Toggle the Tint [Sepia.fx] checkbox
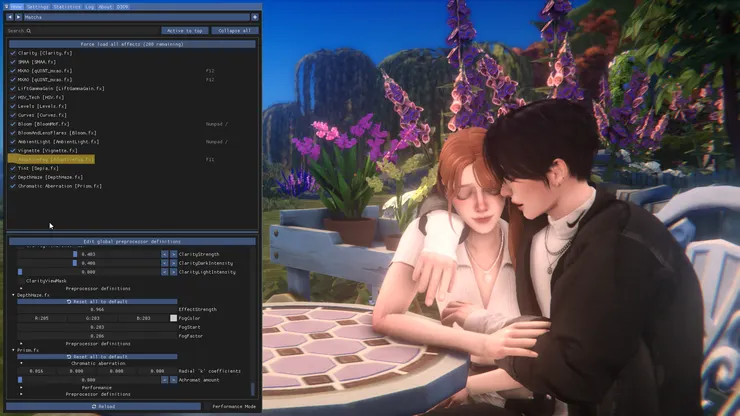740x416 pixels. click(13, 168)
